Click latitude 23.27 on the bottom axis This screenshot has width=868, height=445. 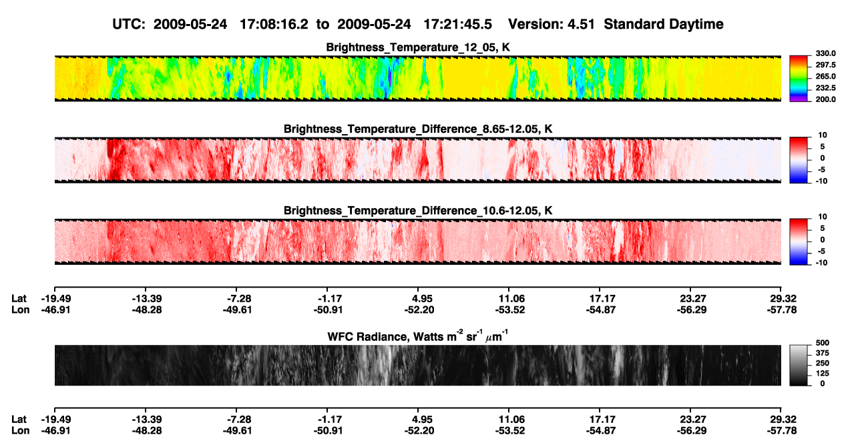click(x=692, y=419)
